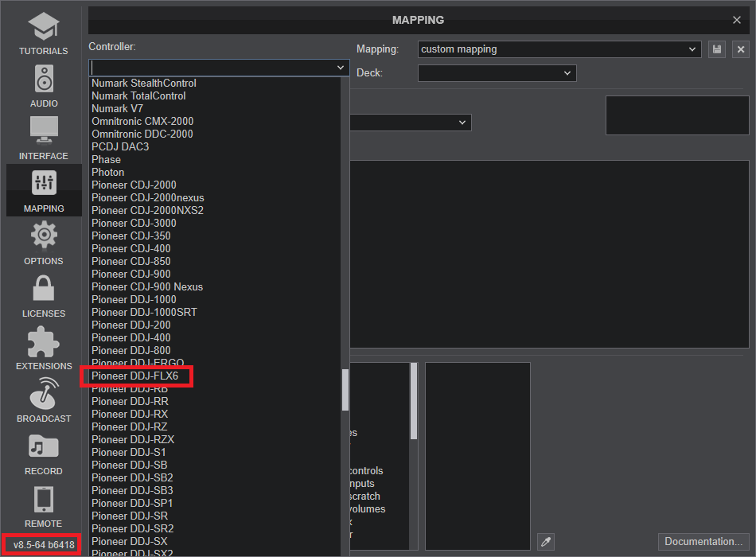This screenshot has height=557, width=756.
Task: Open the Extensions puzzle piece icon
Action: (x=44, y=341)
